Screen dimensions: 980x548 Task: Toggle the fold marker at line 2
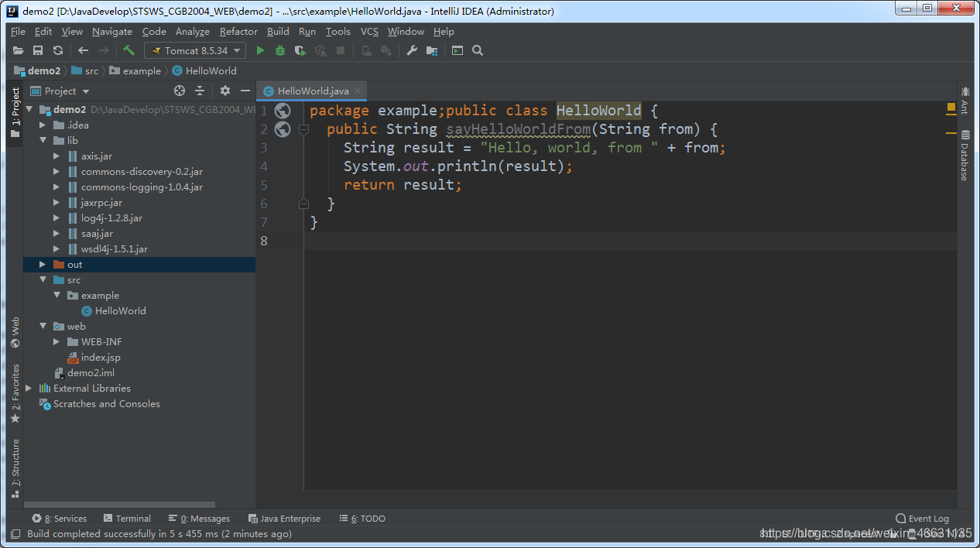pyautogui.click(x=303, y=129)
